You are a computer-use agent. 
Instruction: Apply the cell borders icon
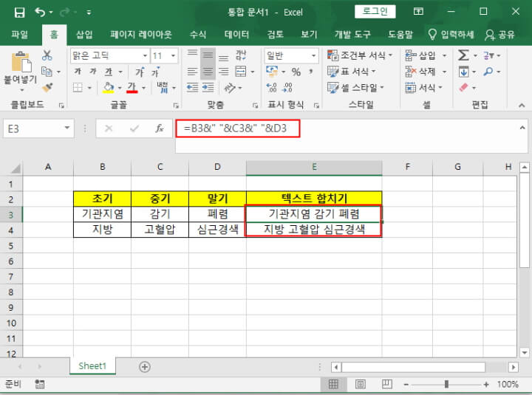[x=78, y=88]
